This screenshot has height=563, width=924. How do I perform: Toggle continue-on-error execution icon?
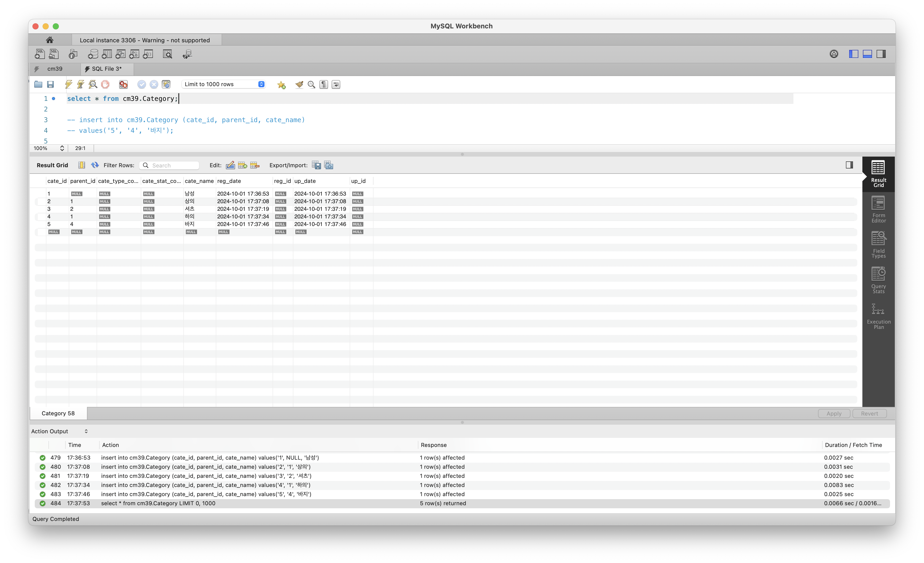[123, 84]
